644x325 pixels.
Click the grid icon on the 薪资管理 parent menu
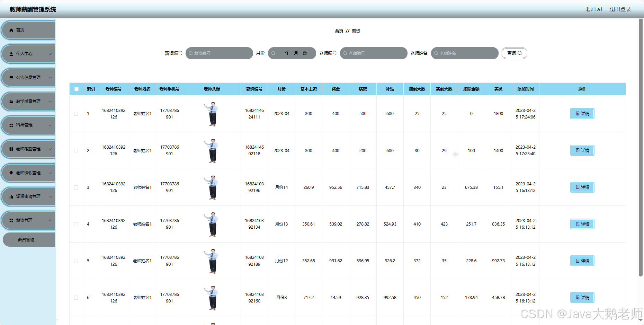(x=11, y=220)
